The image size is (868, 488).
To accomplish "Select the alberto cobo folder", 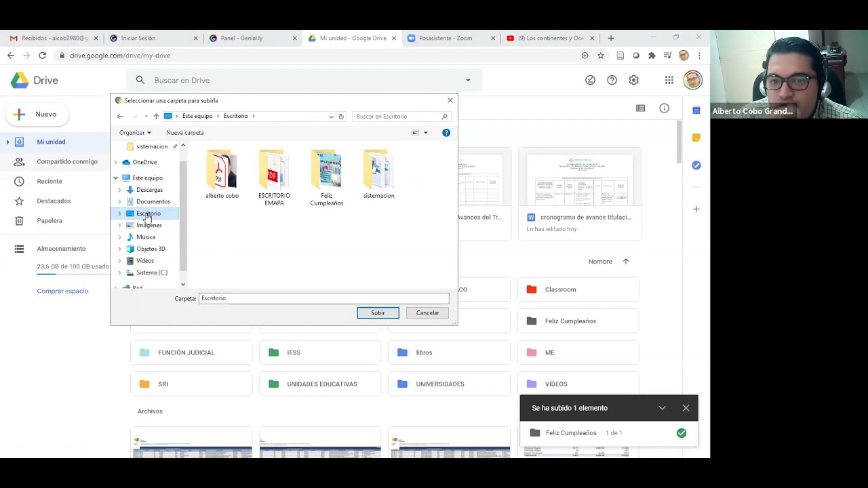I will pos(222,175).
